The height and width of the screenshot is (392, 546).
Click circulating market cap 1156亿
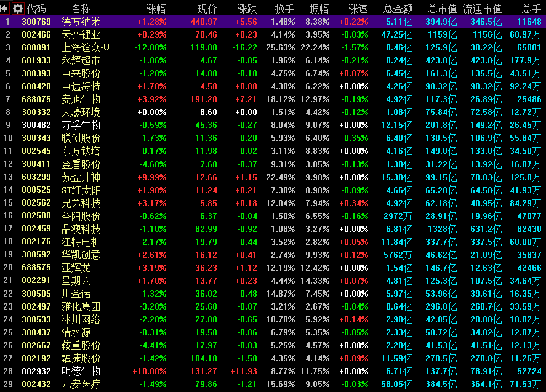tap(487, 34)
